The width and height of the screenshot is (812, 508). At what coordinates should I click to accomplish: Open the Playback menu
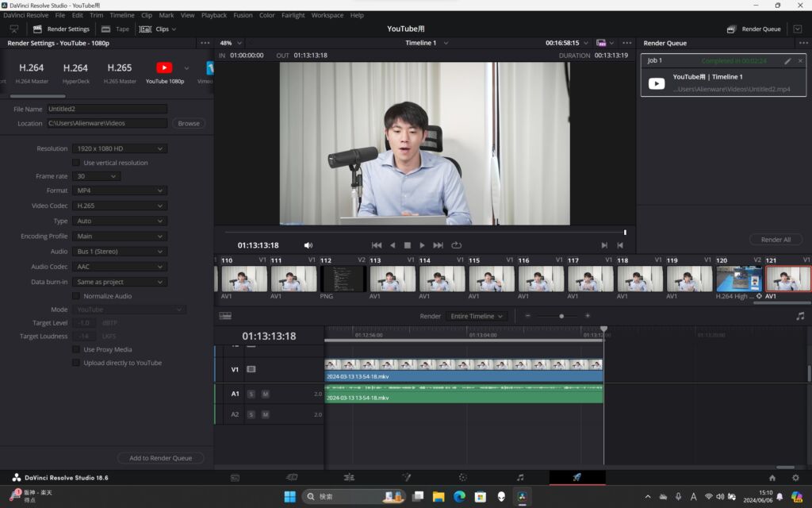pyautogui.click(x=214, y=15)
